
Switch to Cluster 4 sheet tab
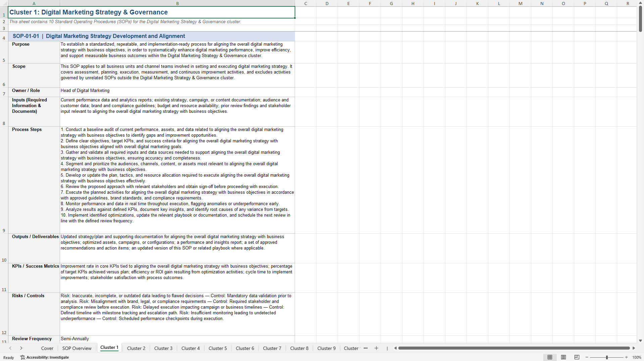(191, 348)
